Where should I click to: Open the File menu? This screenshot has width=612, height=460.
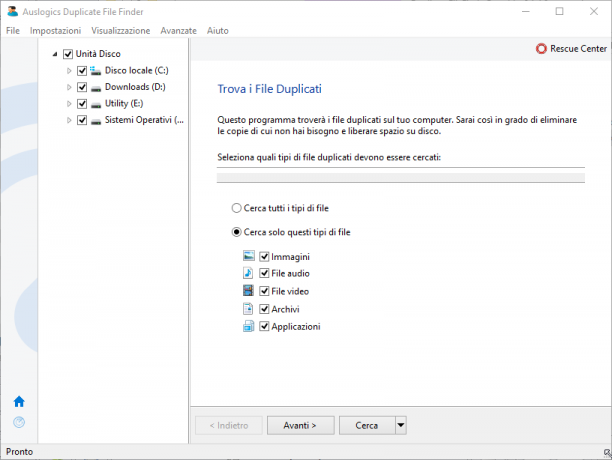point(12,30)
